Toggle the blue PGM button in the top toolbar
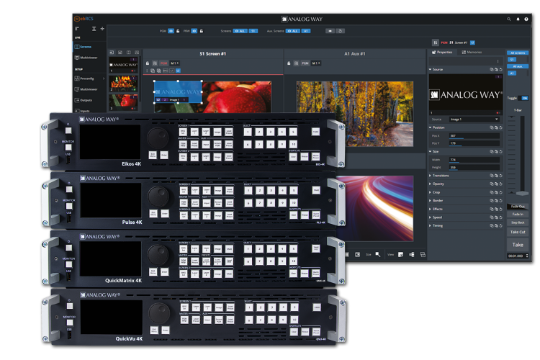540x360 pixels. click(171, 31)
